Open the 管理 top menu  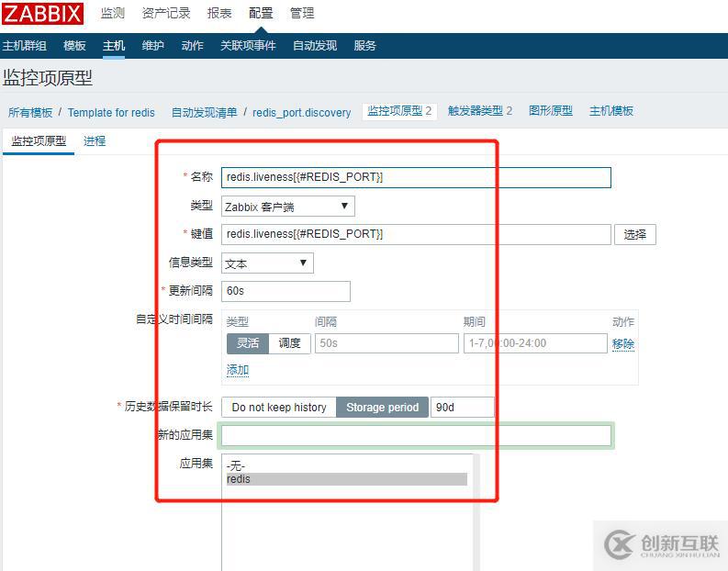click(302, 13)
